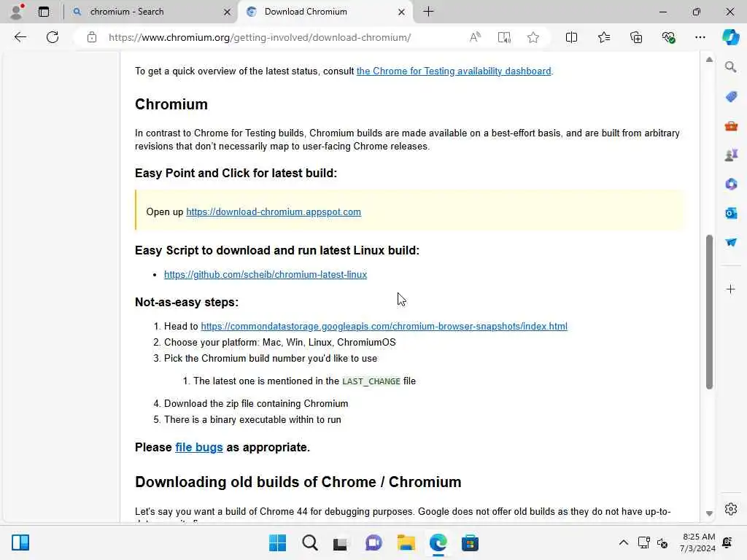This screenshot has height=560, width=747.
Task: Open Tools briefcase icon in sidebar
Action: 731,125
